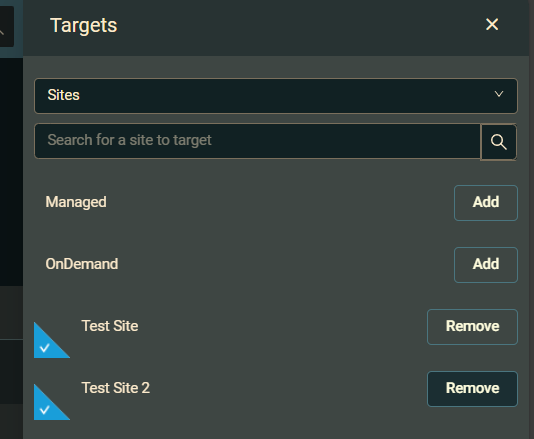Screen dimensions: 534x439
Task: Add the OnDemand sites group
Action: click(486, 265)
